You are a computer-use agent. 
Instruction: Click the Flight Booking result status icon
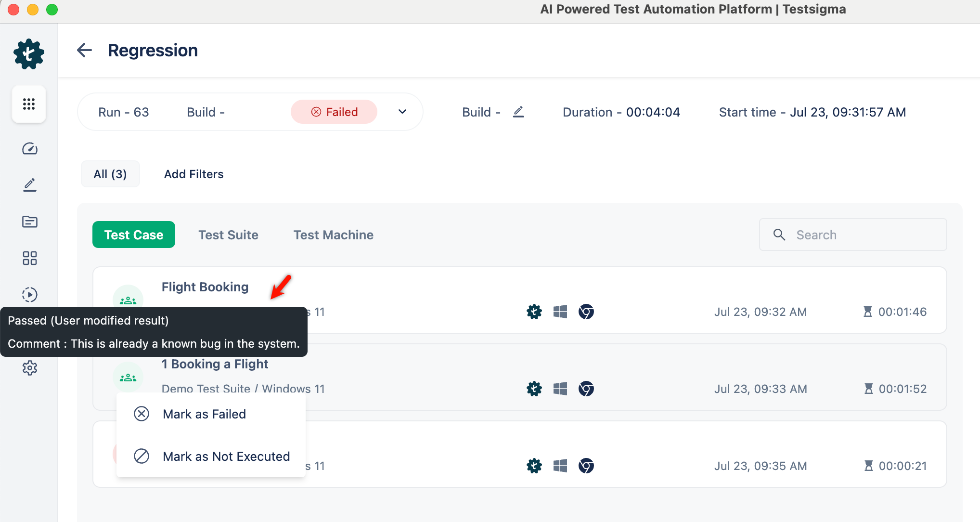[x=128, y=299]
